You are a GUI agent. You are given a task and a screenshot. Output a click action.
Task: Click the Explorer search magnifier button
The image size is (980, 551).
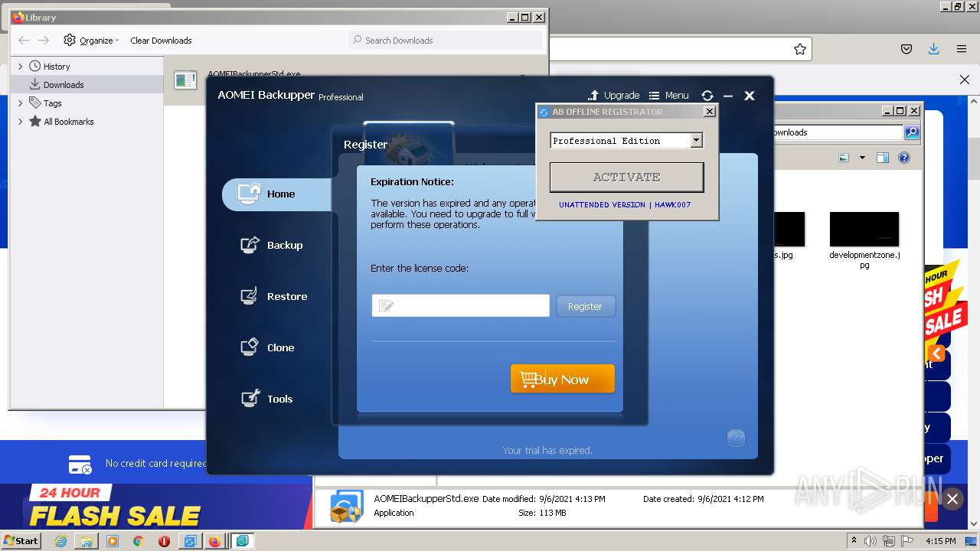click(912, 132)
